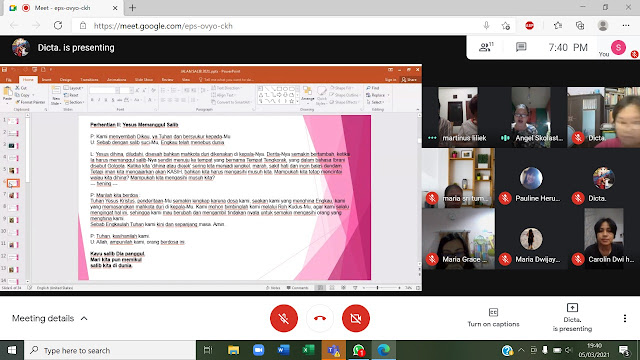Open Meet more options three dots
The width and height of the screenshot is (640, 360).
(x=624, y=318)
